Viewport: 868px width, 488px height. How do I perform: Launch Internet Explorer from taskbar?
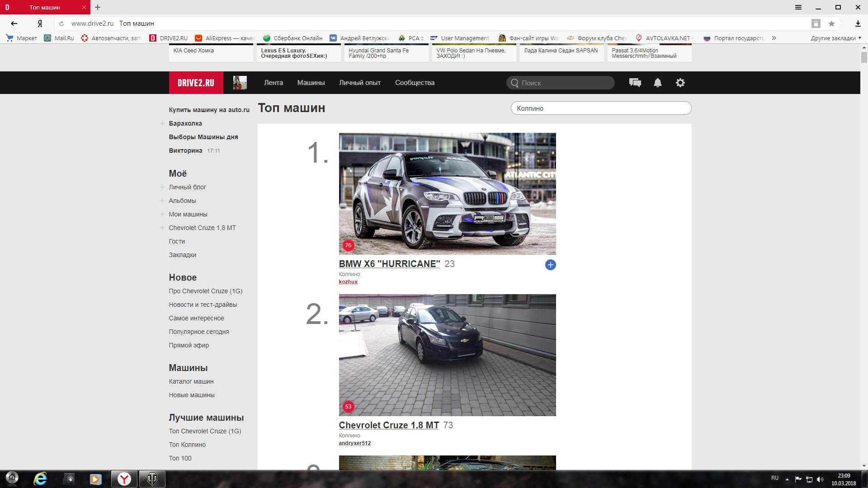click(x=40, y=479)
